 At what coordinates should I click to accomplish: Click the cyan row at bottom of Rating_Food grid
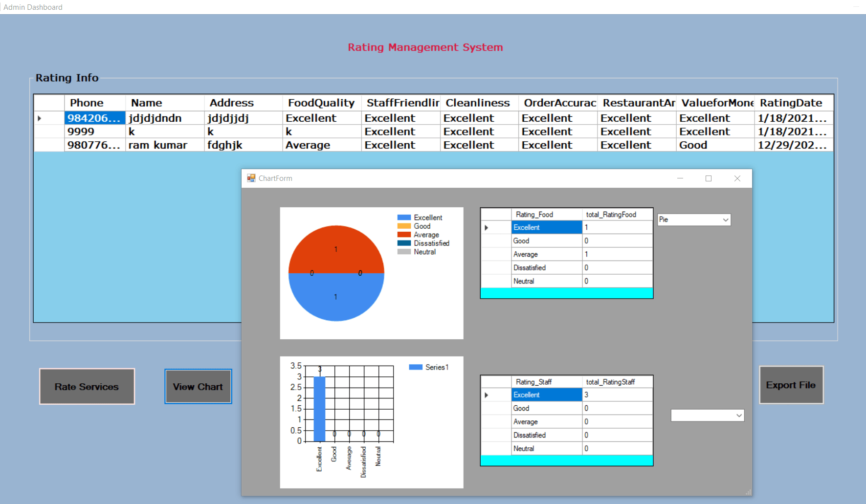[566, 292]
